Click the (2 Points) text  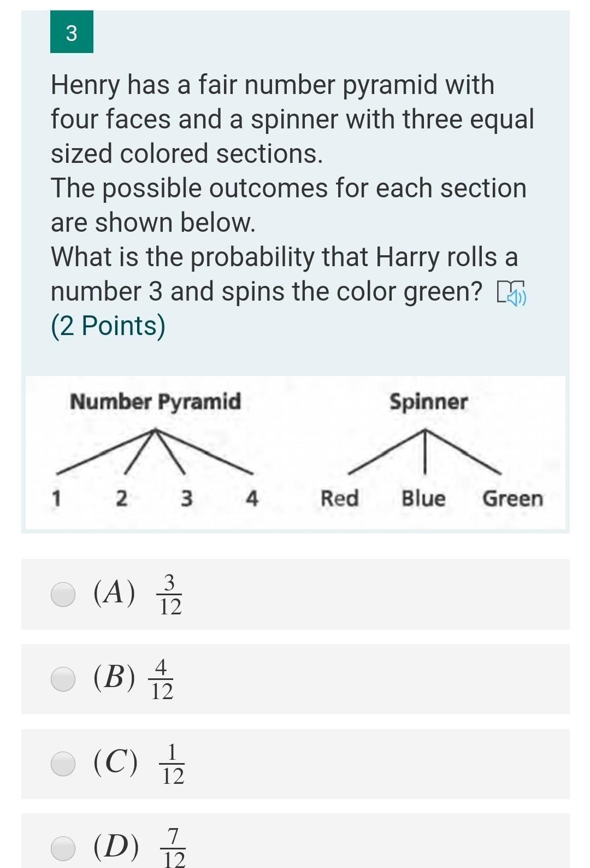pyautogui.click(x=108, y=326)
